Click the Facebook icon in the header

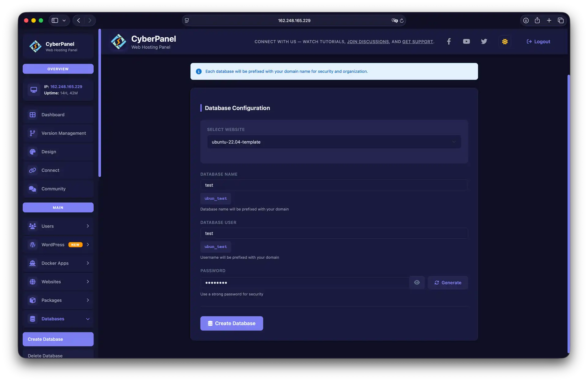pos(449,41)
